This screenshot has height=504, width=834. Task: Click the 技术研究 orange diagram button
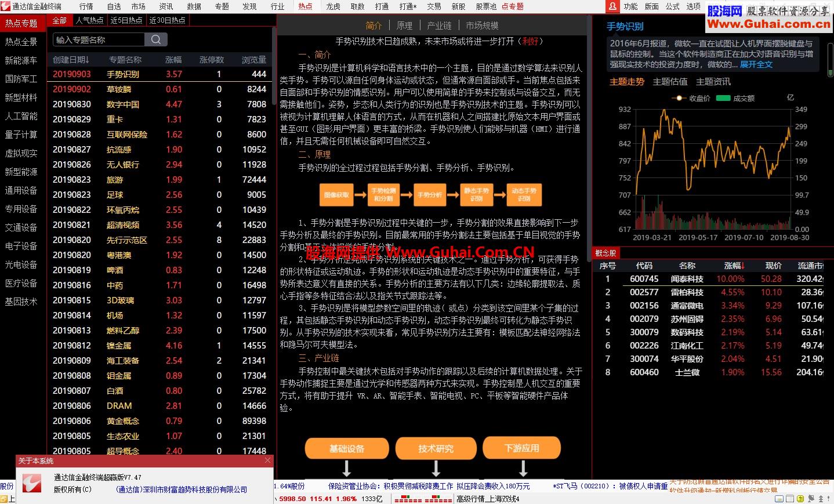pos(436,448)
